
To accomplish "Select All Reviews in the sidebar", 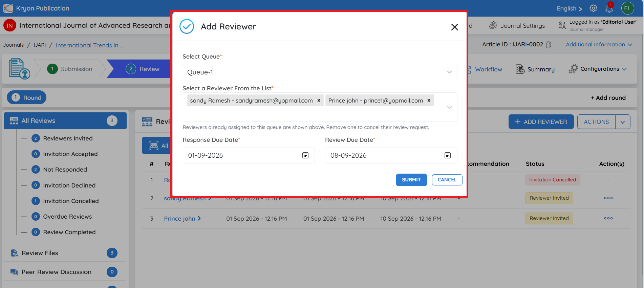I will 65,121.
